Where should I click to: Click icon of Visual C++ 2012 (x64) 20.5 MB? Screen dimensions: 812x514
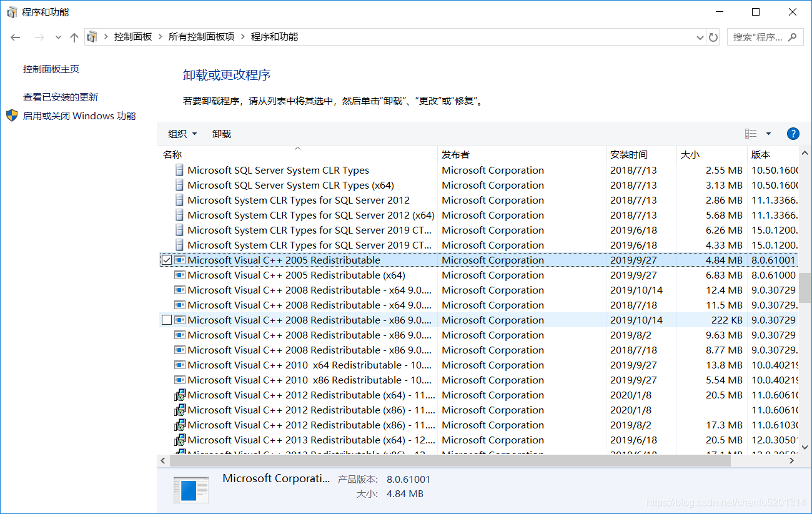click(x=180, y=395)
